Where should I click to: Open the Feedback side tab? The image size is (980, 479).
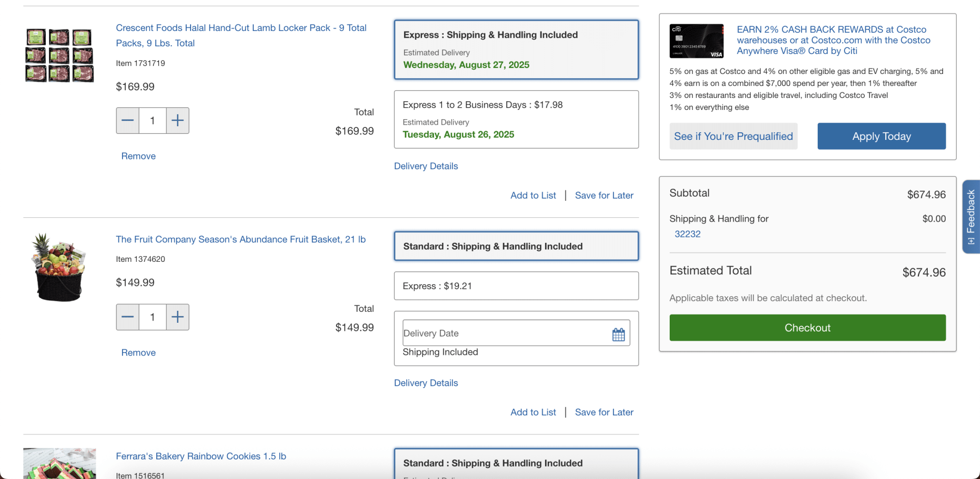(971, 216)
